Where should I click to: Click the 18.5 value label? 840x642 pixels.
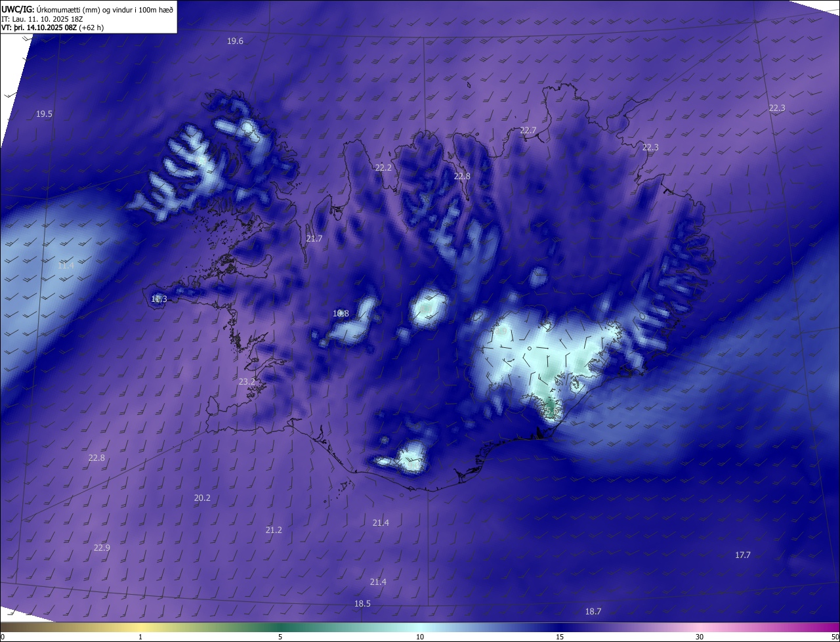coord(362,603)
